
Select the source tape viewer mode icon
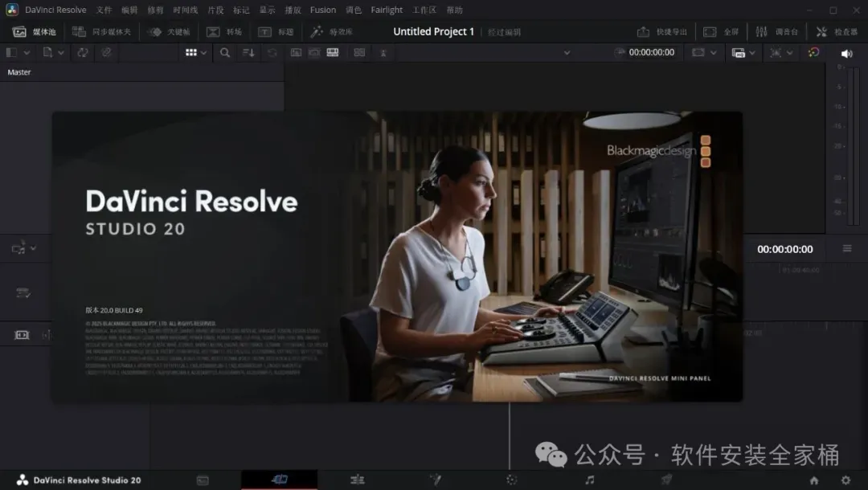click(314, 52)
